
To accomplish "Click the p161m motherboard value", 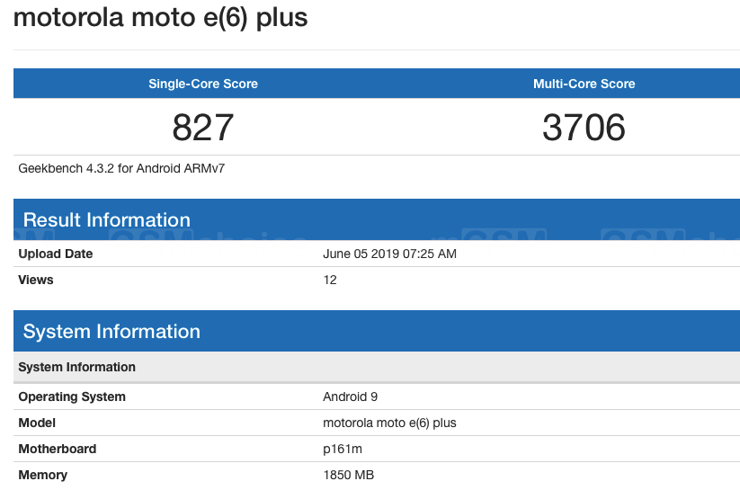I will click(344, 449).
